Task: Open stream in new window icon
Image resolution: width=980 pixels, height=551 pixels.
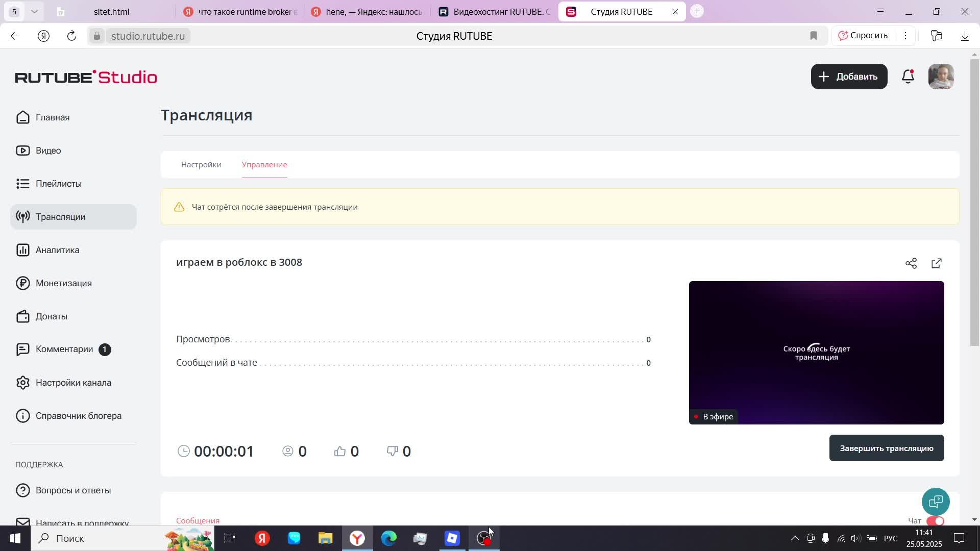Action: click(x=937, y=263)
